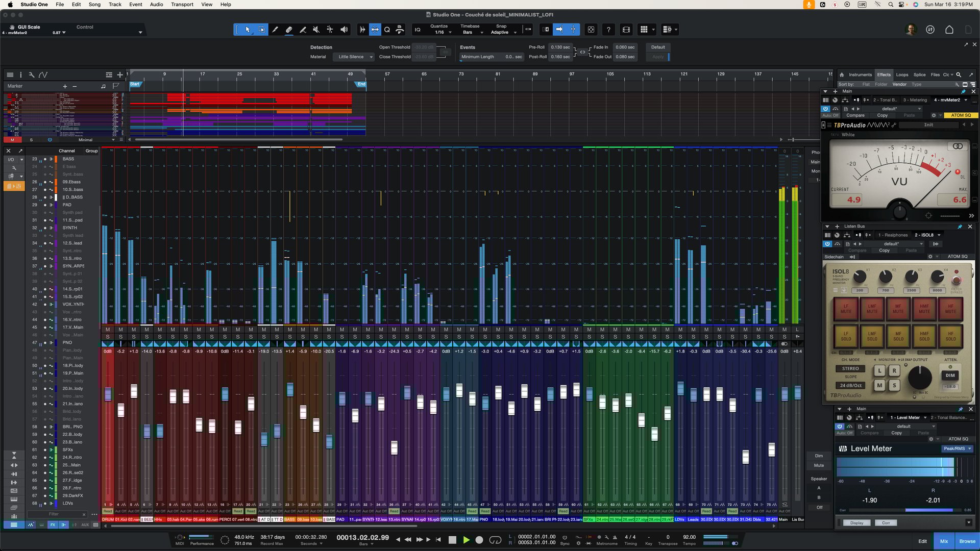Click the Default button in strip silence
The image size is (980, 551).
658,47
